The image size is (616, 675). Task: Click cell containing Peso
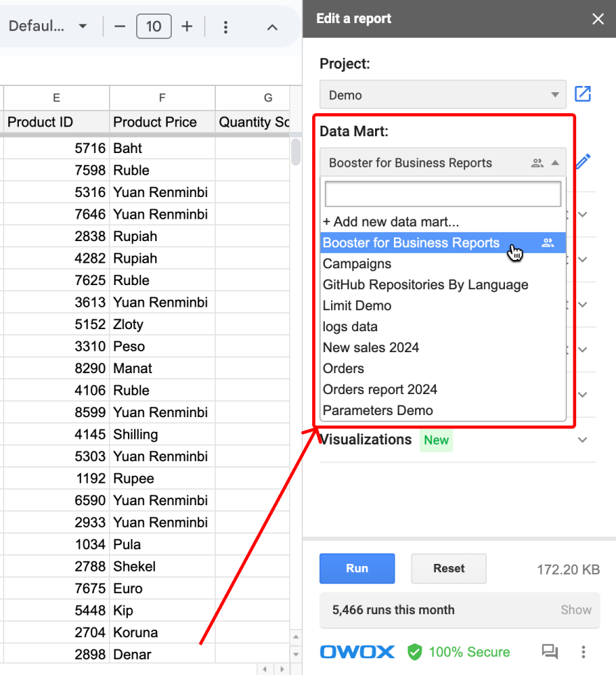(x=162, y=347)
